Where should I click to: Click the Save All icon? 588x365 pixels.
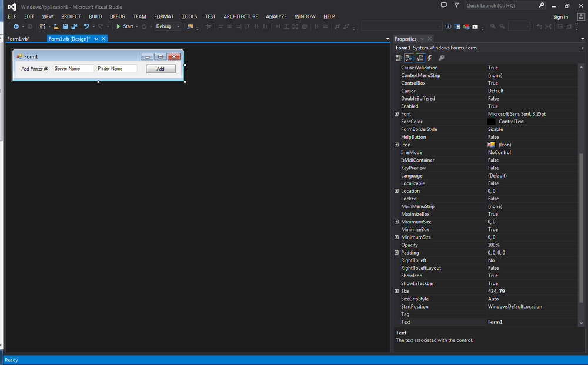point(74,26)
